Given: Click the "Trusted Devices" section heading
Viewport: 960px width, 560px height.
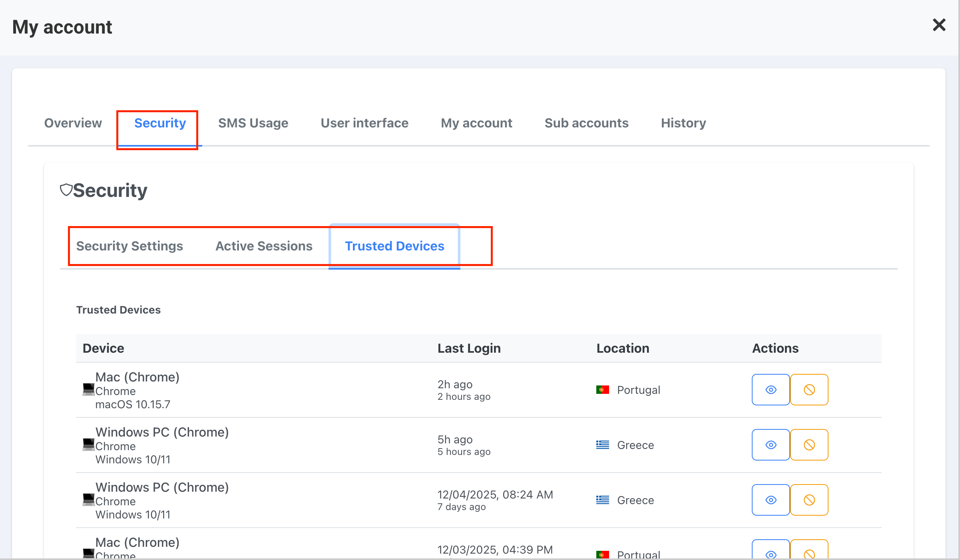Looking at the screenshot, I should (x=118, y=310).
